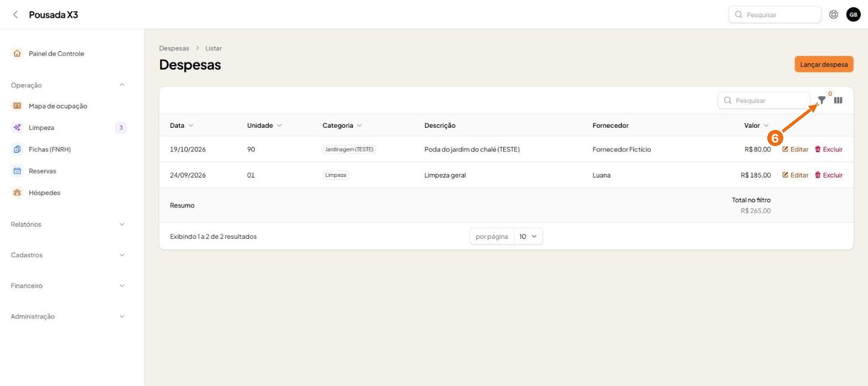Open Fichas (FNRH) from the sidebar
Viewport: 868px width, 386px height.
point(50,149)
